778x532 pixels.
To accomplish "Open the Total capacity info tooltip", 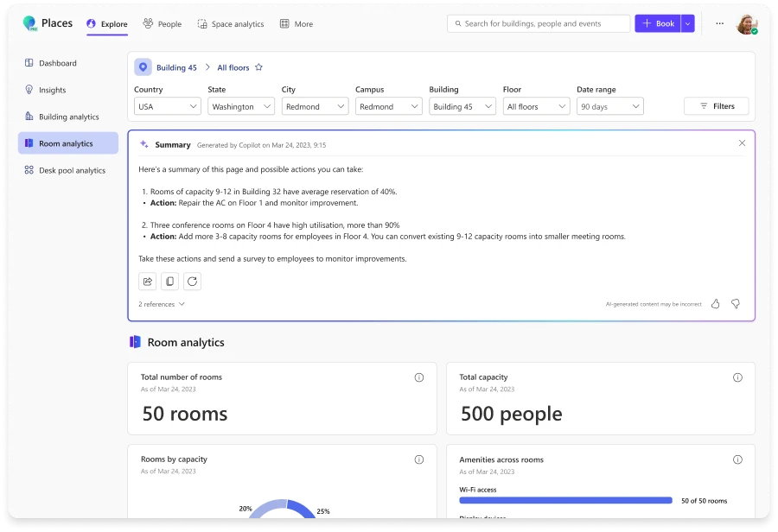I will pyautogui.click(x=737, y=377).
